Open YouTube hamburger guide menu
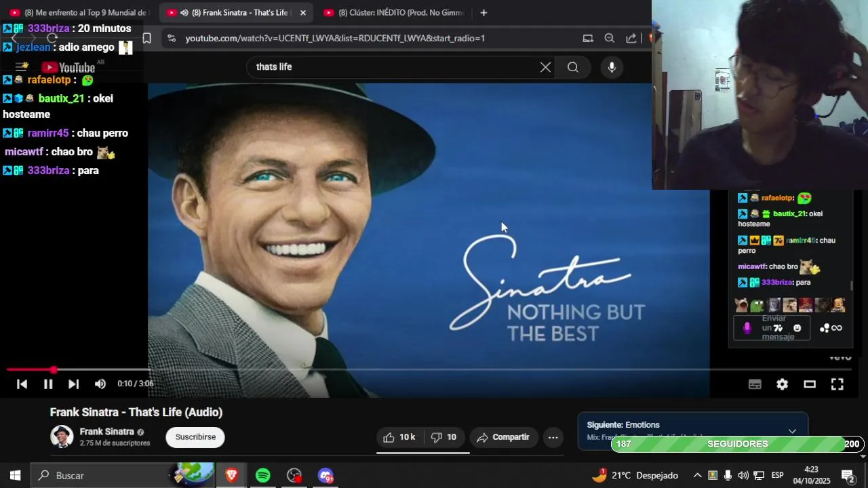Viewport: 868px width, 488px height. 22,67
